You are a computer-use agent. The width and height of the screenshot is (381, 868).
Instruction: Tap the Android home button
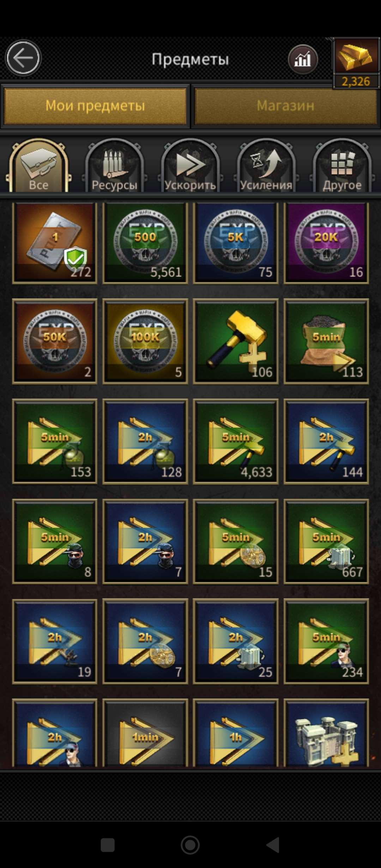click(x=190, y=845)
